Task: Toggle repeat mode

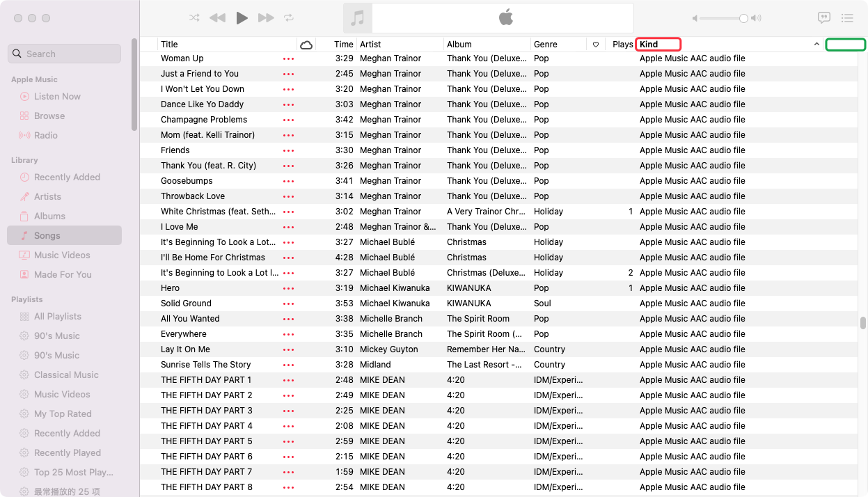Action: pyautogui.click(x=289, y=17)
